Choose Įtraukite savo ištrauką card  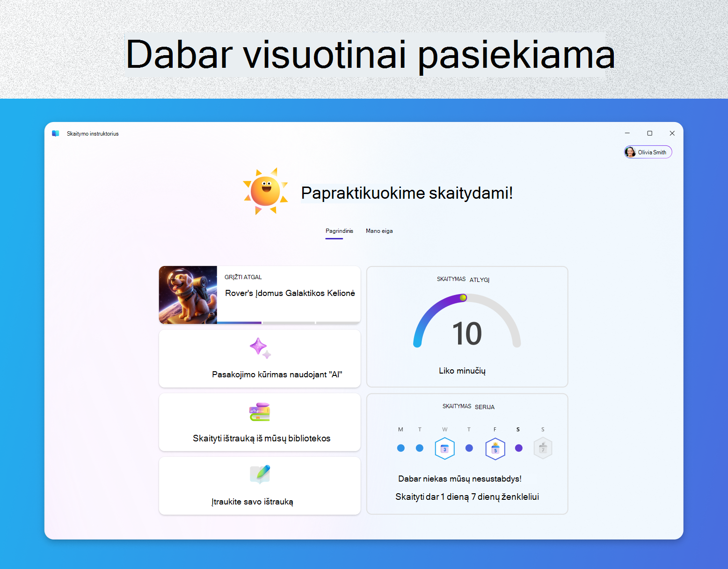click(260, 486)
